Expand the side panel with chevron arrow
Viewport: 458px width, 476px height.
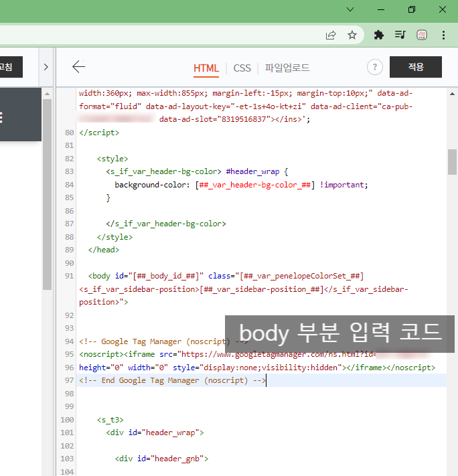(46, 67)
